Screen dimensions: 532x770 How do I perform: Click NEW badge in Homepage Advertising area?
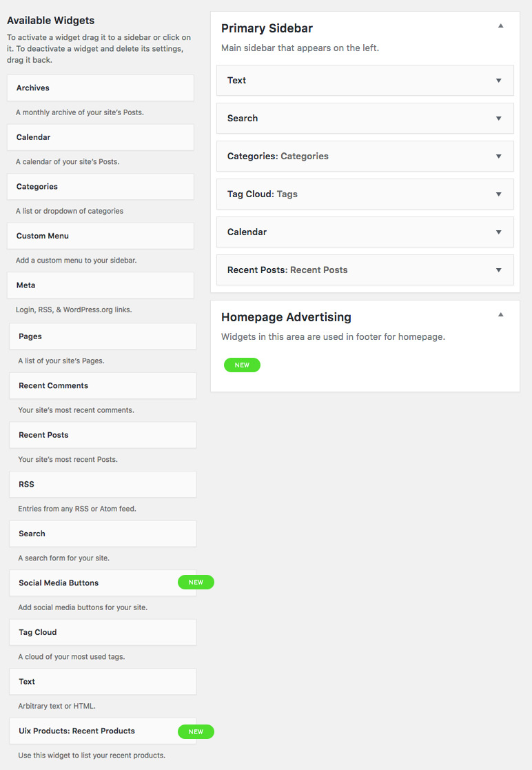(242, 365)
